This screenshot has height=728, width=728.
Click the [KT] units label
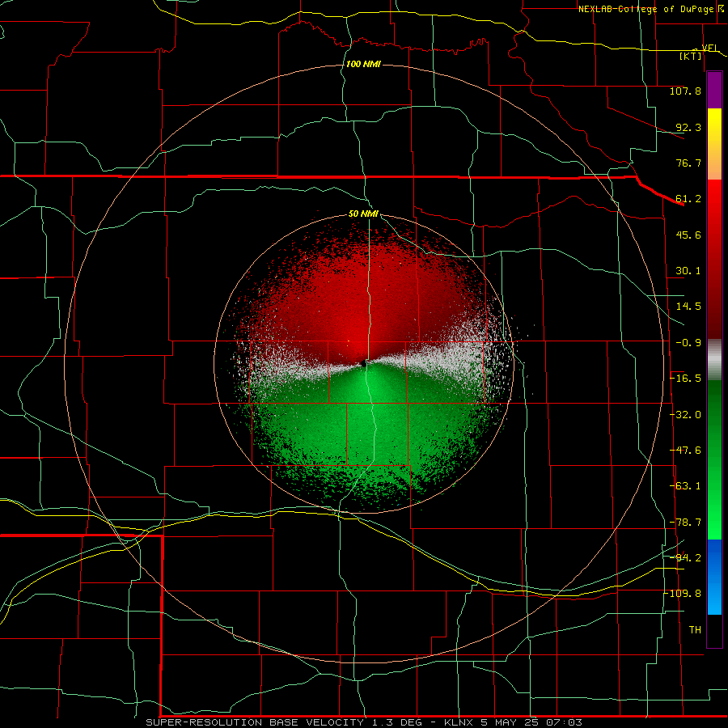point(691,56)
